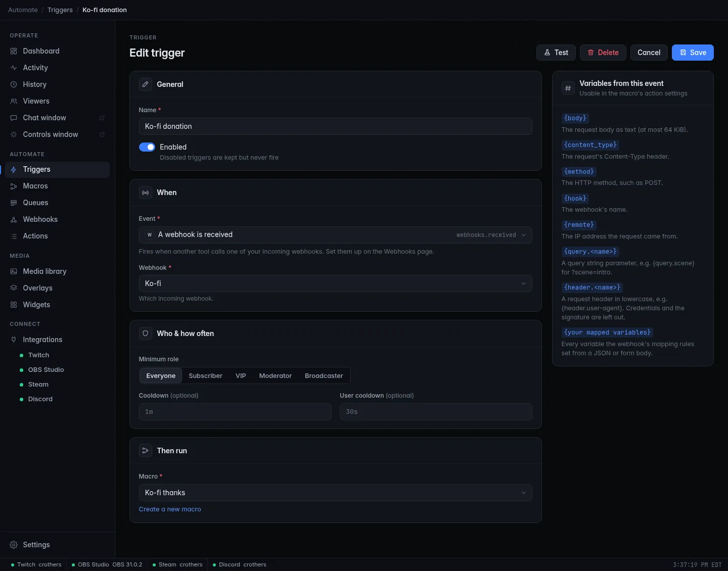Click the Test button
This screenshot has width=728, height=571.
click(556, 53)
